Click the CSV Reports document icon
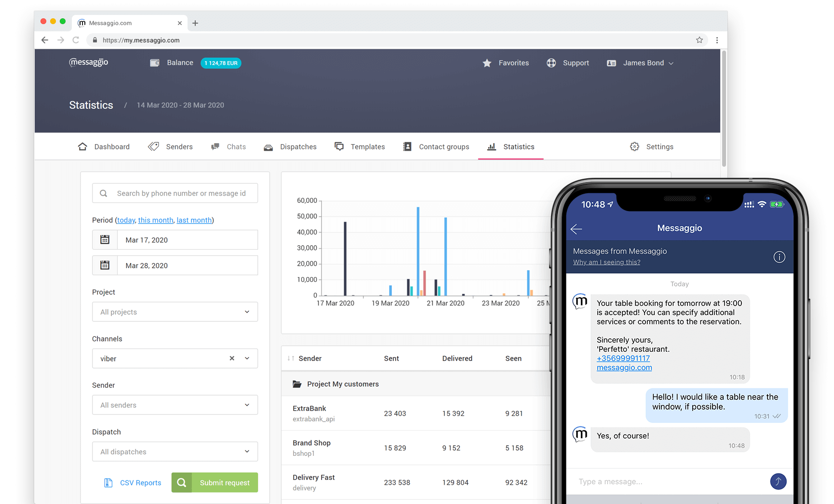This screenshot has width=834, height=504. [108, 482]
